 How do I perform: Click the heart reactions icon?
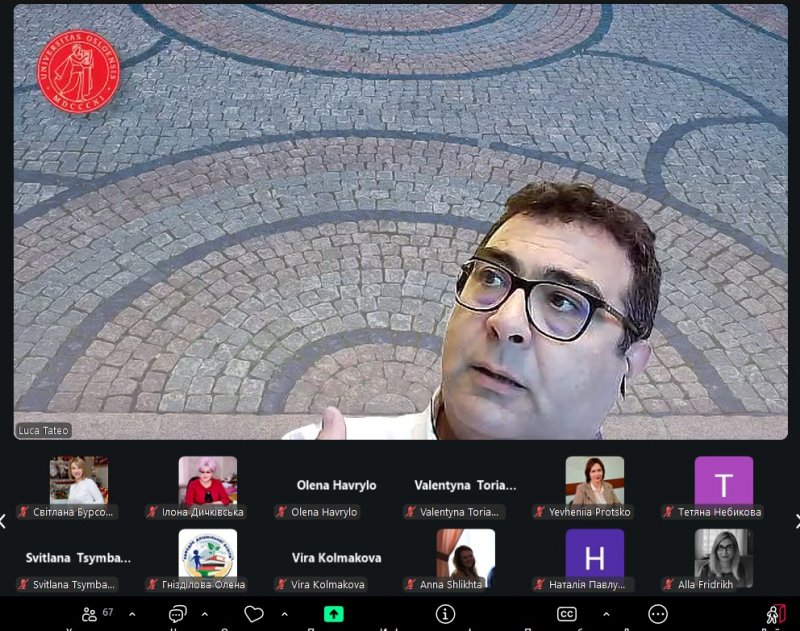pos(254,614)
